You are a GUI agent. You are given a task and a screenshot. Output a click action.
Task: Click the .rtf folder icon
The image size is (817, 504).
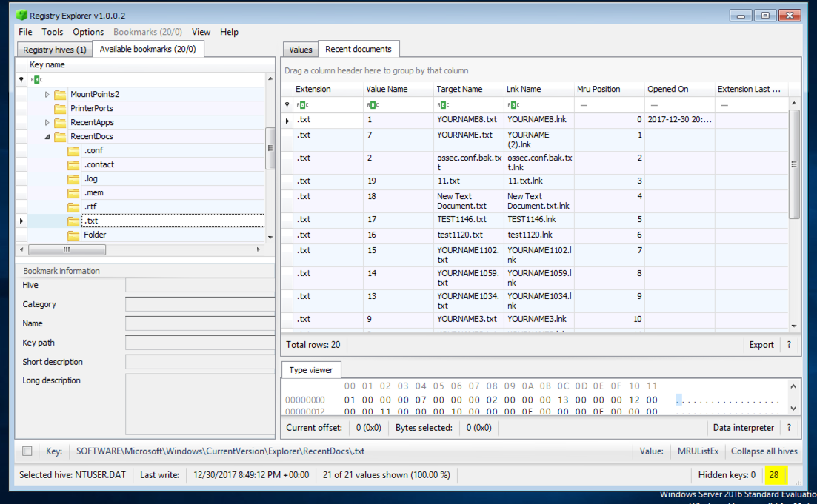point(73,206)
